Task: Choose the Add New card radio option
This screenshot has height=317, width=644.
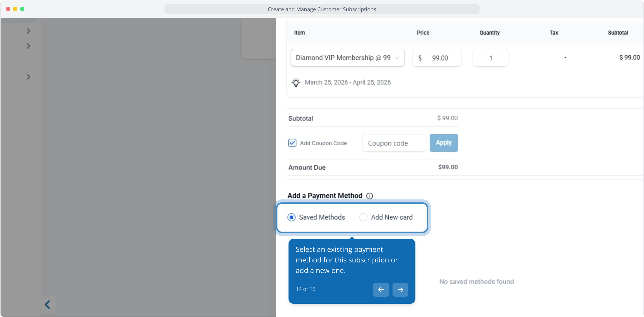Action: coord(363,217)
